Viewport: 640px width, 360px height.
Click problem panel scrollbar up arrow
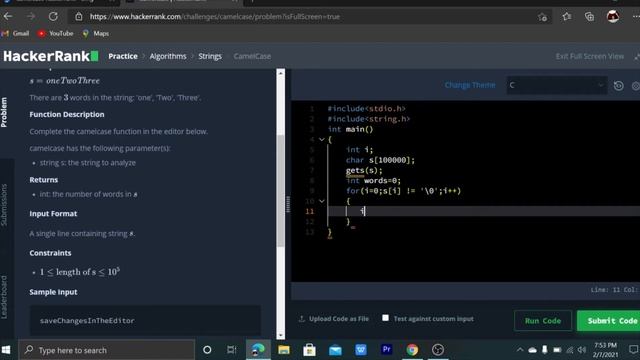[280, 73]
